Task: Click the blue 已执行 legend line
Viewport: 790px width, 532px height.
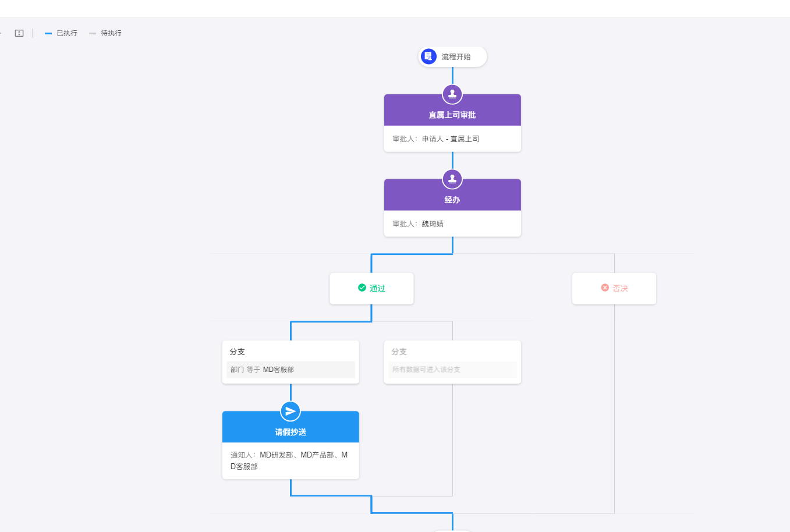Action: 48,34
